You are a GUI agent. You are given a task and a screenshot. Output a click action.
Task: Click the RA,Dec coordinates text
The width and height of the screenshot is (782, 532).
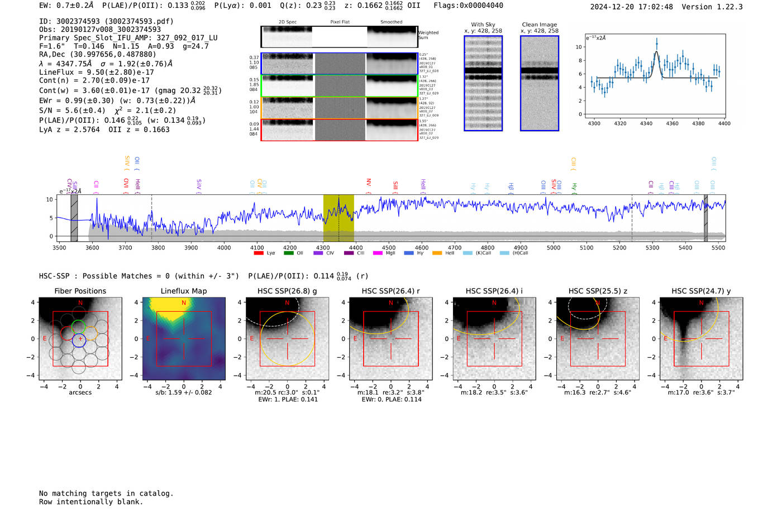pyautogui.click(x=98, y=55)
